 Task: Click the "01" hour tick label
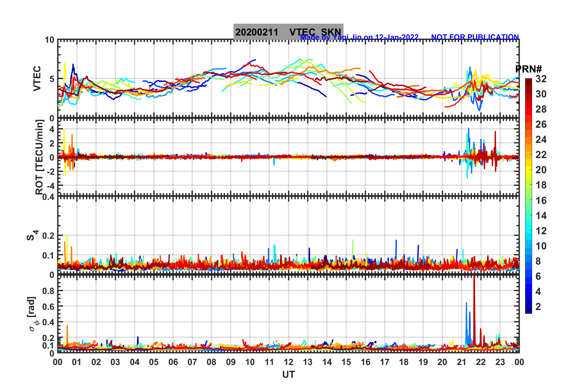pos(77,362)
